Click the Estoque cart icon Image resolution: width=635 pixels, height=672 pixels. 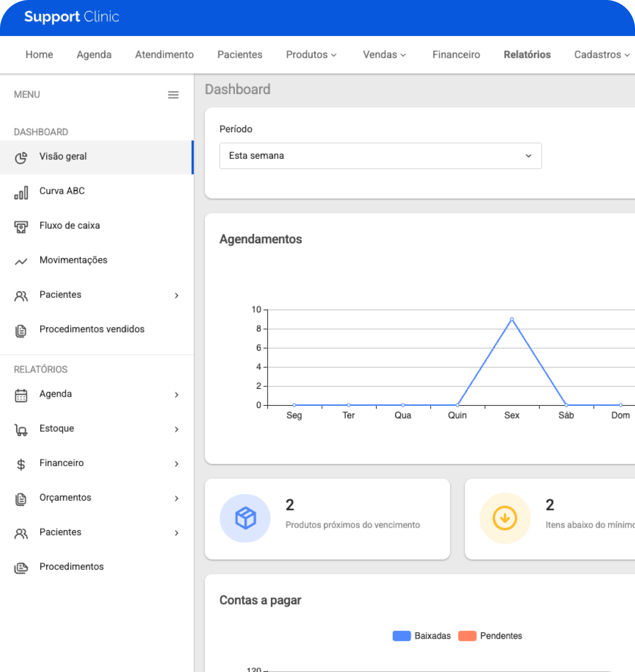(x=21, y=430)
